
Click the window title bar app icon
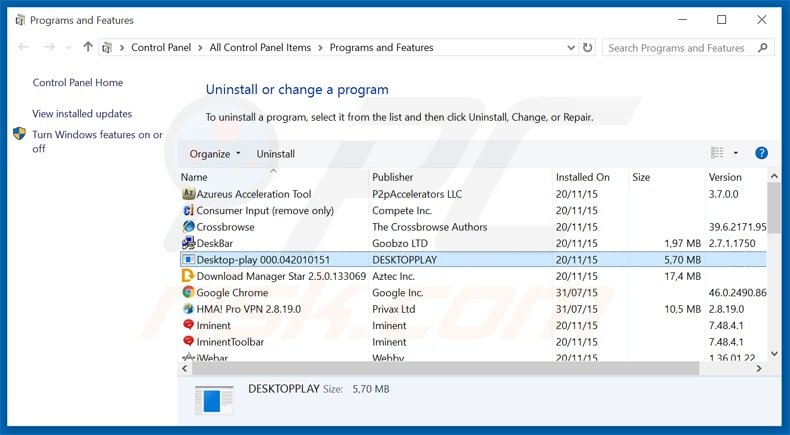coord(20,20)
